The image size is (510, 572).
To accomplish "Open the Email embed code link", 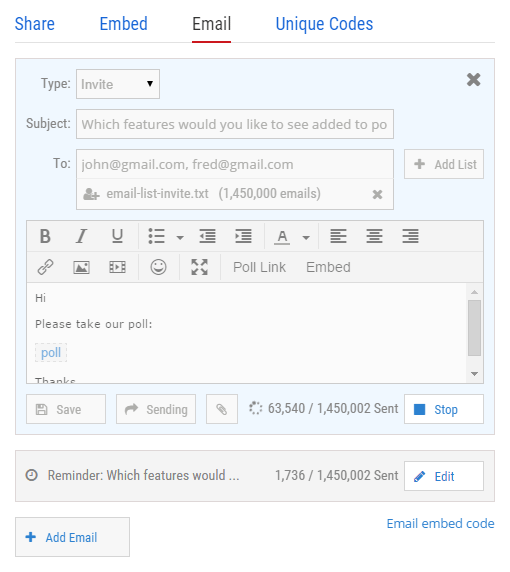I will click(x=440, y=523).
